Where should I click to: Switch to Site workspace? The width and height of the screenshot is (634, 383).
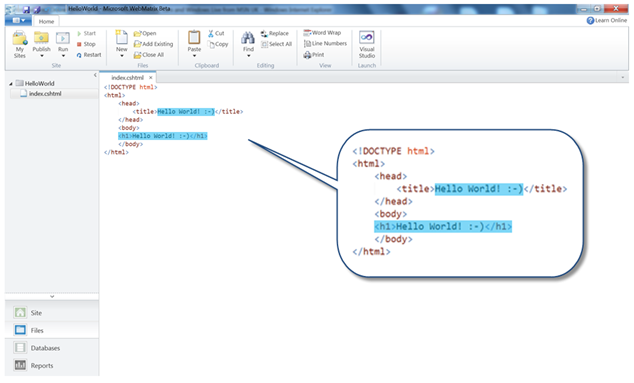pyautogui.click(x=52, y=313)
